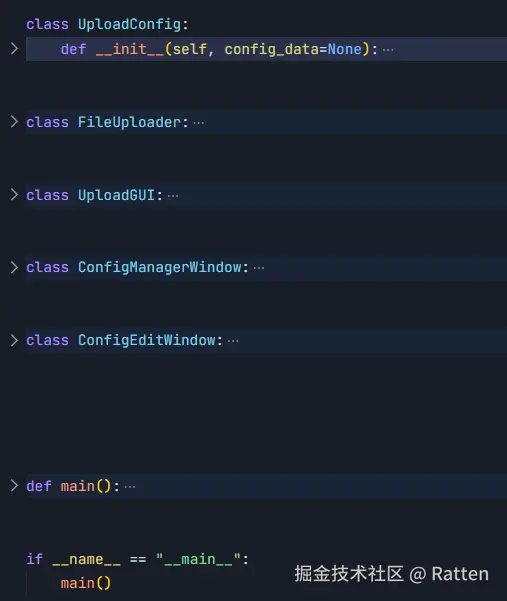Click the class keyword before UploadConfig

pos(48,25)
